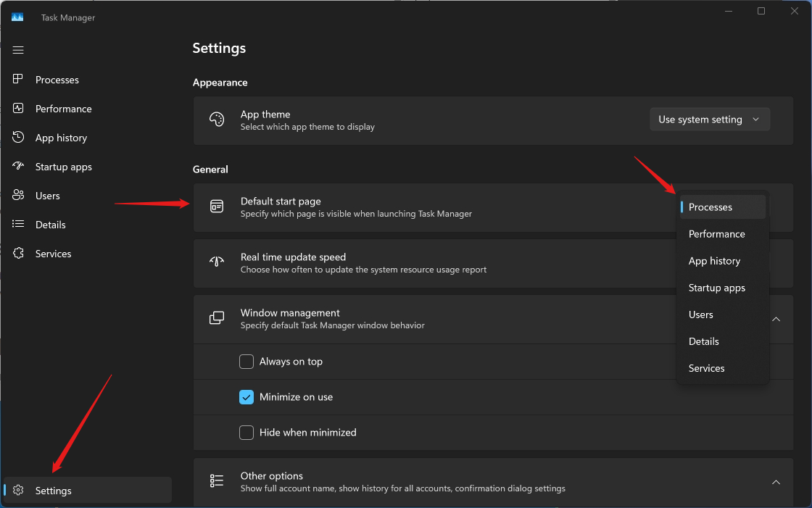Viewport: 812px width, 508px height.
Task: Collapse the Other options section
Action: [776, 482]
